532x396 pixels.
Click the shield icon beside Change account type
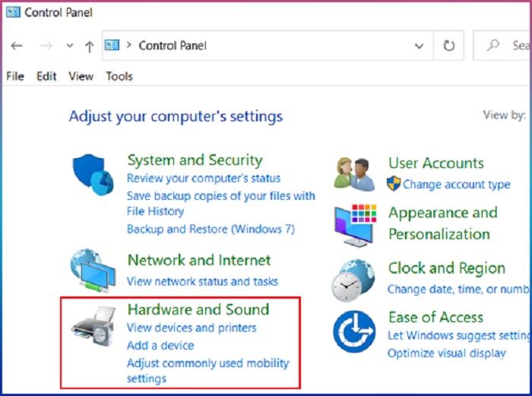coord(394,184)
